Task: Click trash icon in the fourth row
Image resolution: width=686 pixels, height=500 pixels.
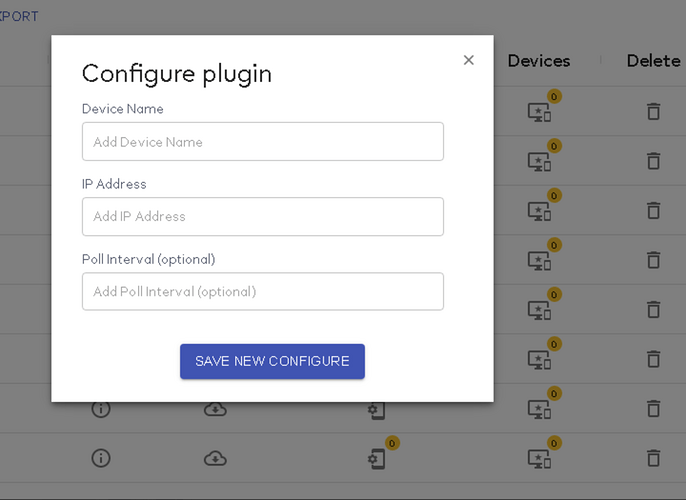Action: coord(654,260)
